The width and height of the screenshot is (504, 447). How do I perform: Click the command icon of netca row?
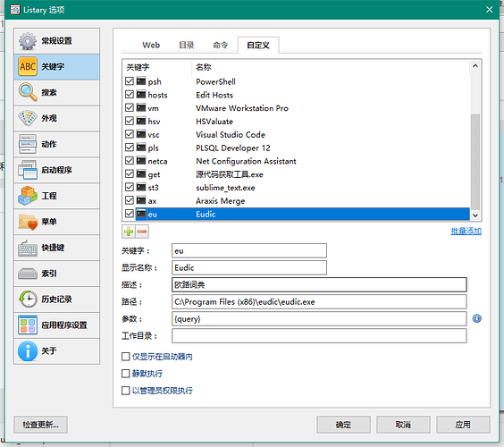click(x=141, y=160)
